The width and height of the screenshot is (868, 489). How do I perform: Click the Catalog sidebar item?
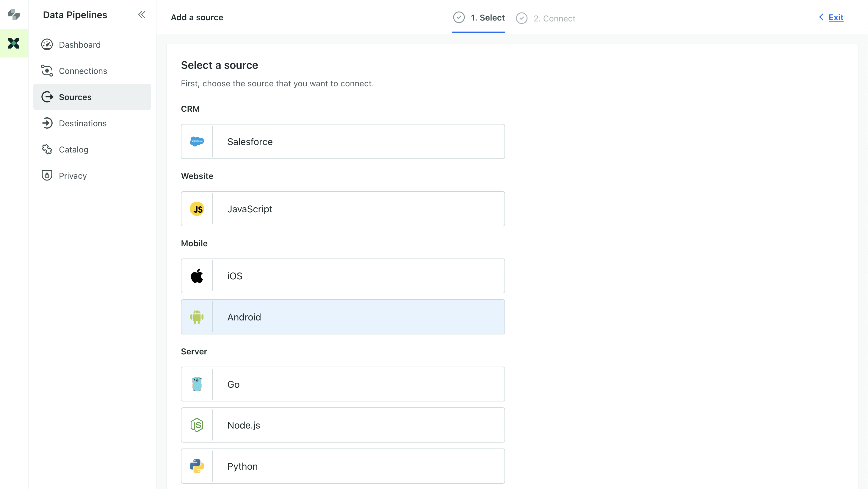[73, 149]
